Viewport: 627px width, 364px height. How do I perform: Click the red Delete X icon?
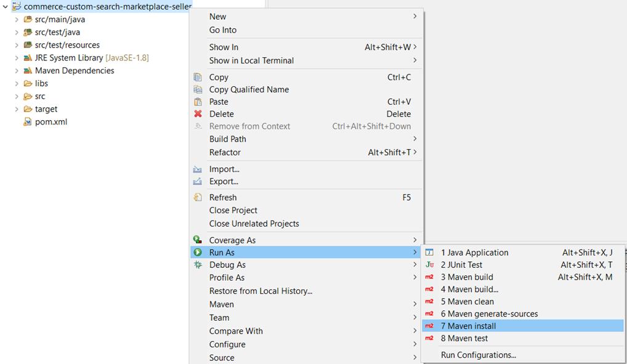[x=198, y=114]
